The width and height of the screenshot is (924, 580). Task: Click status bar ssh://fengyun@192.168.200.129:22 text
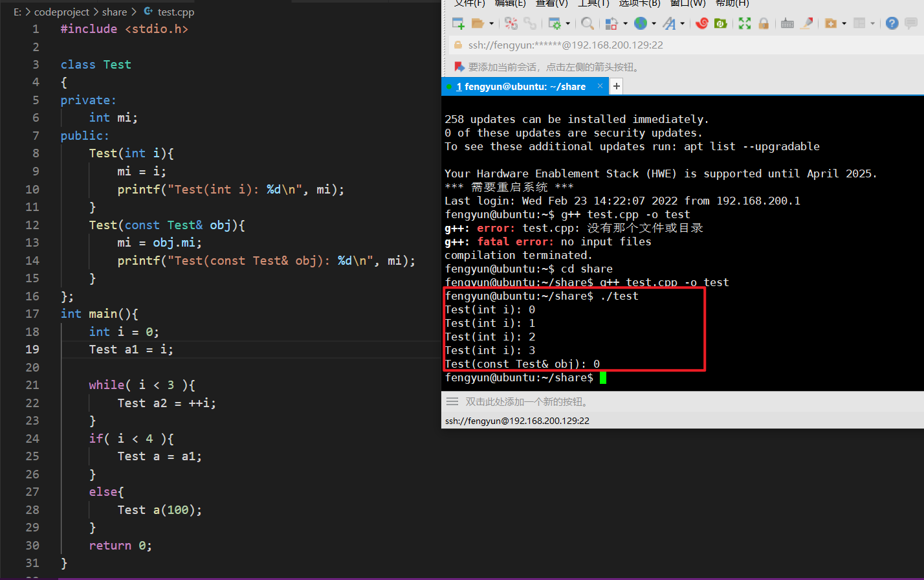[517, 421]
